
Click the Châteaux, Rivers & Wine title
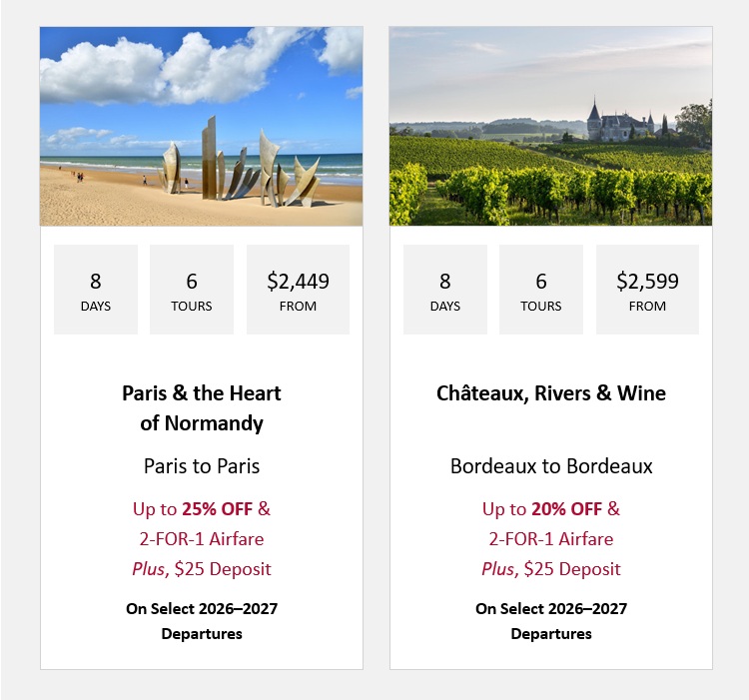point(550,393)
